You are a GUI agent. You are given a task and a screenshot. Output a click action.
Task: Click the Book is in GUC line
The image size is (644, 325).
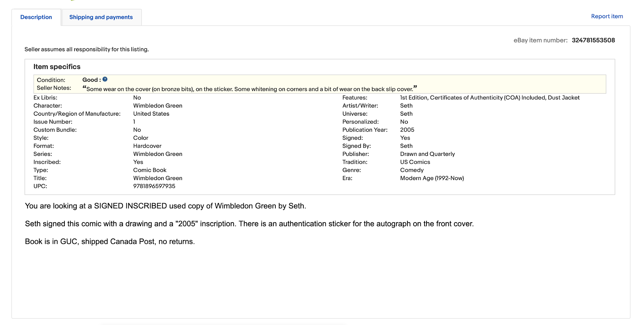tap(110, 241)
